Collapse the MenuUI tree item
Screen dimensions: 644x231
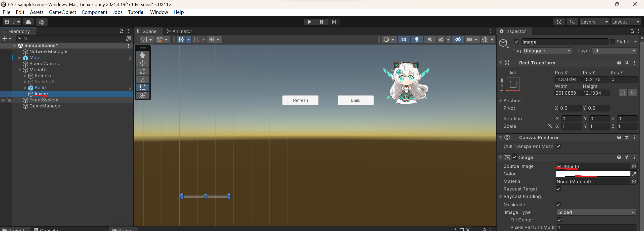pyautogui.click(x=20, y=70)
